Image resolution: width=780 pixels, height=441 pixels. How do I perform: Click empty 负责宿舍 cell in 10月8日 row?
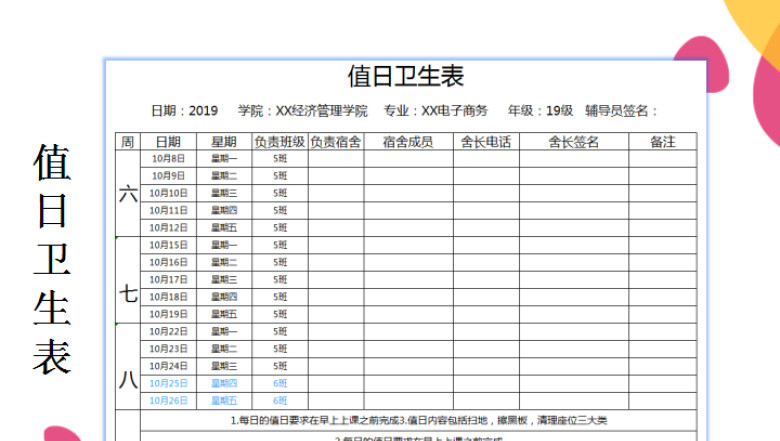[x=336, y=159]
